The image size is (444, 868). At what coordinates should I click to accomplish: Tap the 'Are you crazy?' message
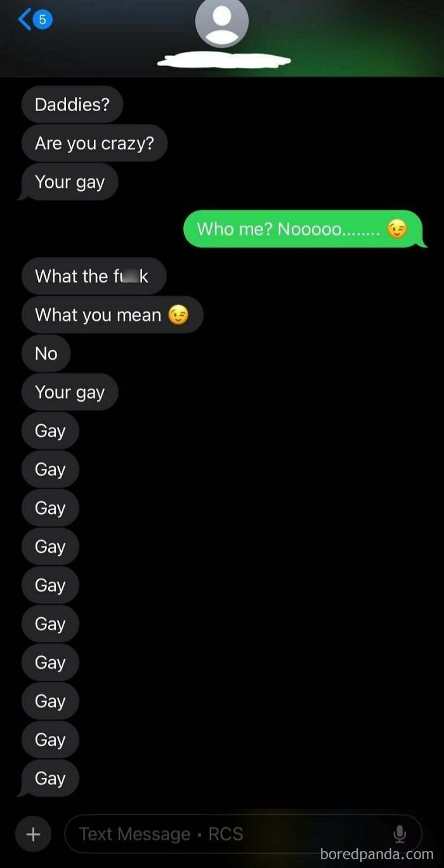[x=95, y=143]
